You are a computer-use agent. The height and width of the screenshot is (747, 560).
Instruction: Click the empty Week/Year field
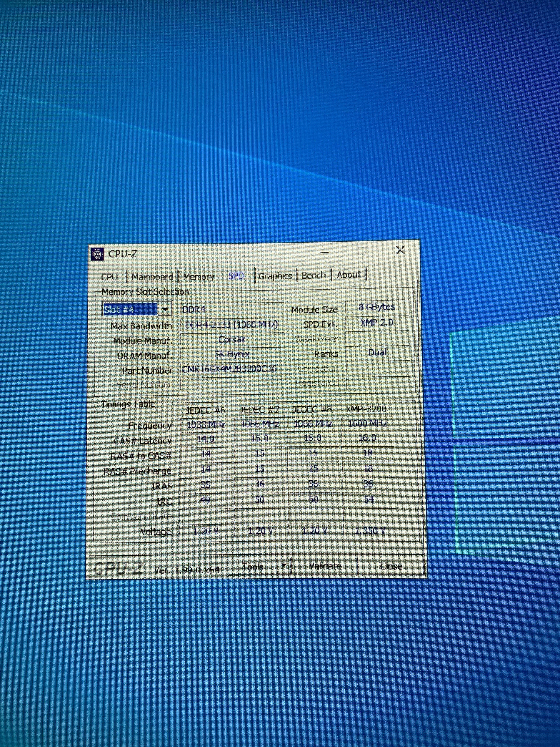coord(377,338)
